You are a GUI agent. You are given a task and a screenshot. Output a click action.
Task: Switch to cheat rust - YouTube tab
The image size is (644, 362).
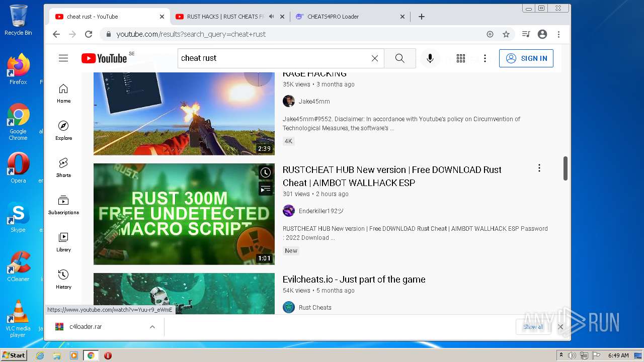click(93, 17)
